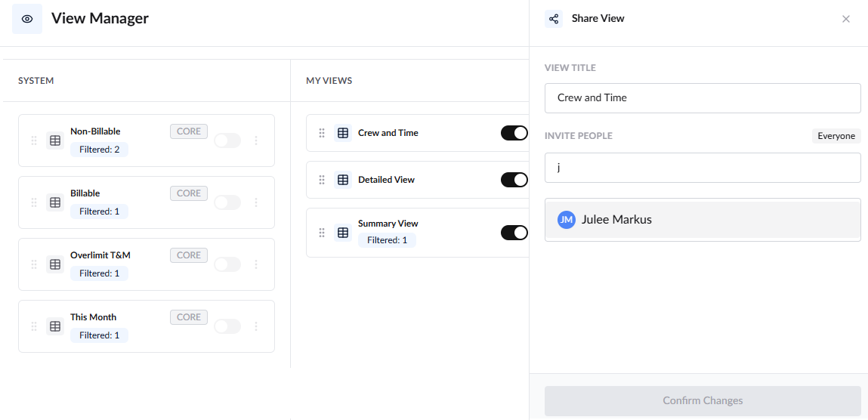This screenshot has height=420, width=868.
Task: Click the View Title input field
Action: [x=703, y=98]
